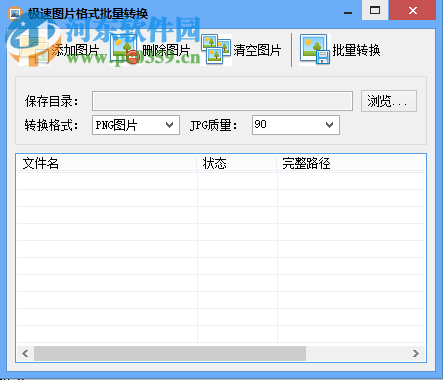Open the 浏览... browse button

pos(389,101)
